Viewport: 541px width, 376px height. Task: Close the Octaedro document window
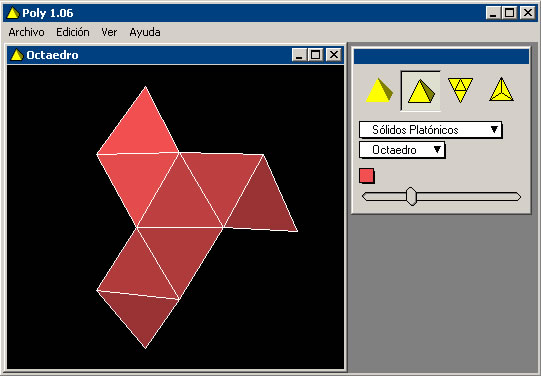click(334, 55)
